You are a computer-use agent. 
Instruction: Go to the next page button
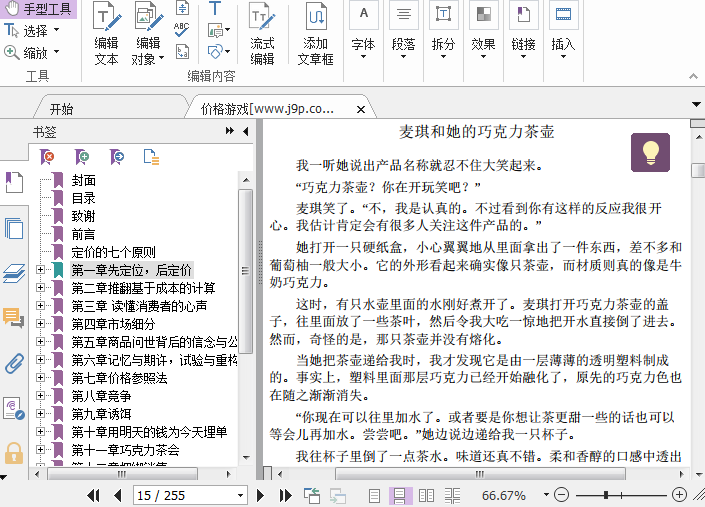click(x=260, y=495)
